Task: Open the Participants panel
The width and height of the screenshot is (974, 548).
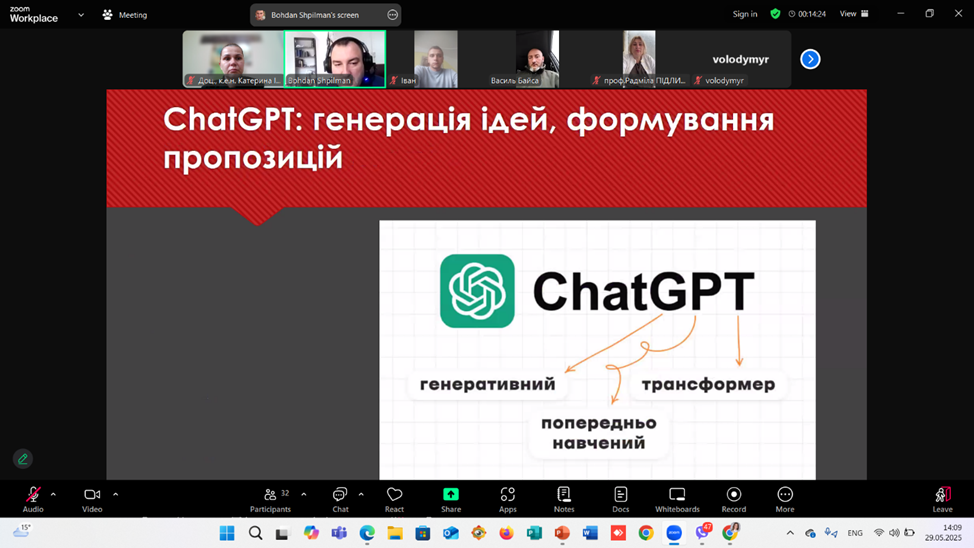Action: click(x=270, y=500)
